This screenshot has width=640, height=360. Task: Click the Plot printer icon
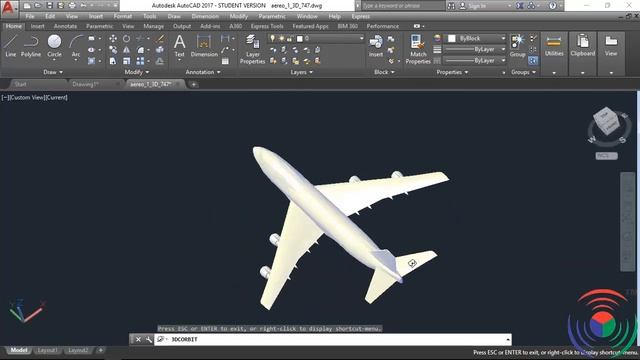[x=72, y=6]
